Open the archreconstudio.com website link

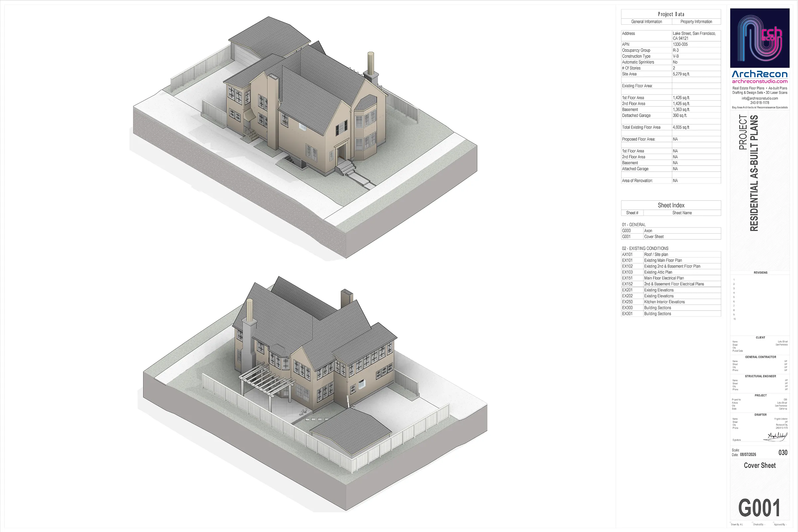(760, 81)
